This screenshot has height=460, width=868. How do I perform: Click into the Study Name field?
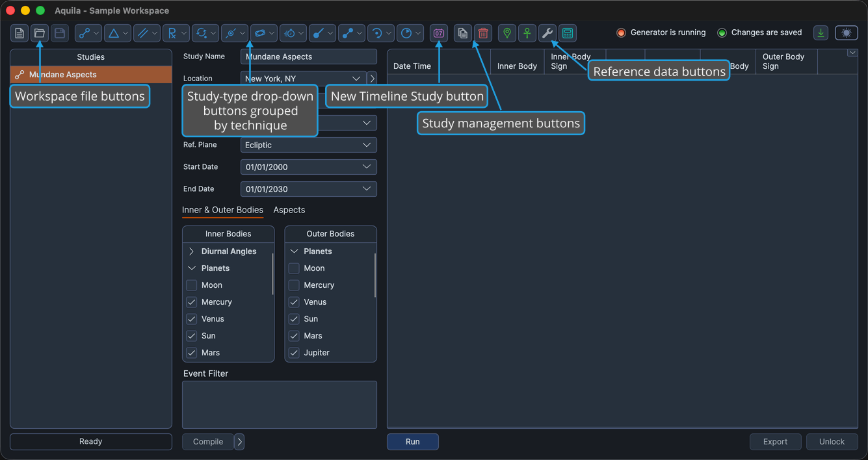pos(309,57)
